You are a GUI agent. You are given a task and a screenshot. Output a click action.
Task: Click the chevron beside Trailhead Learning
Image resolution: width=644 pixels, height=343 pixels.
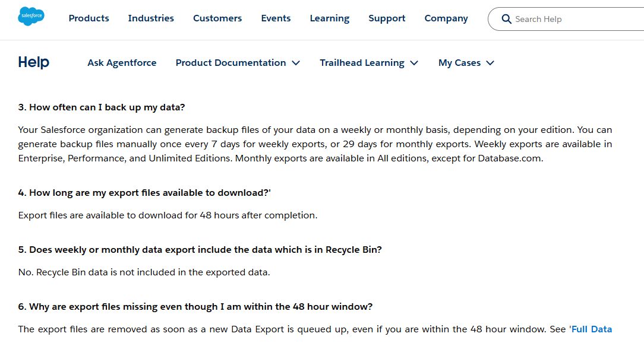(x=414, y=63)
